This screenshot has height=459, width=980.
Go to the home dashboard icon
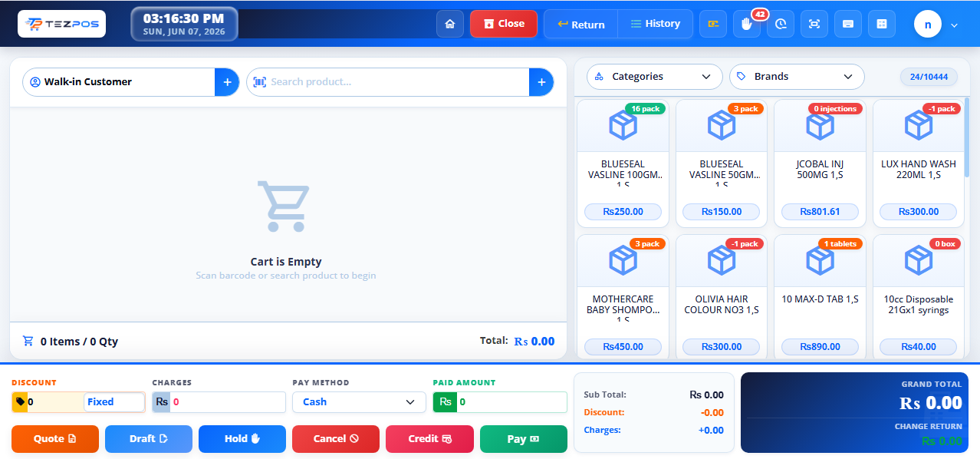(450, 24)
